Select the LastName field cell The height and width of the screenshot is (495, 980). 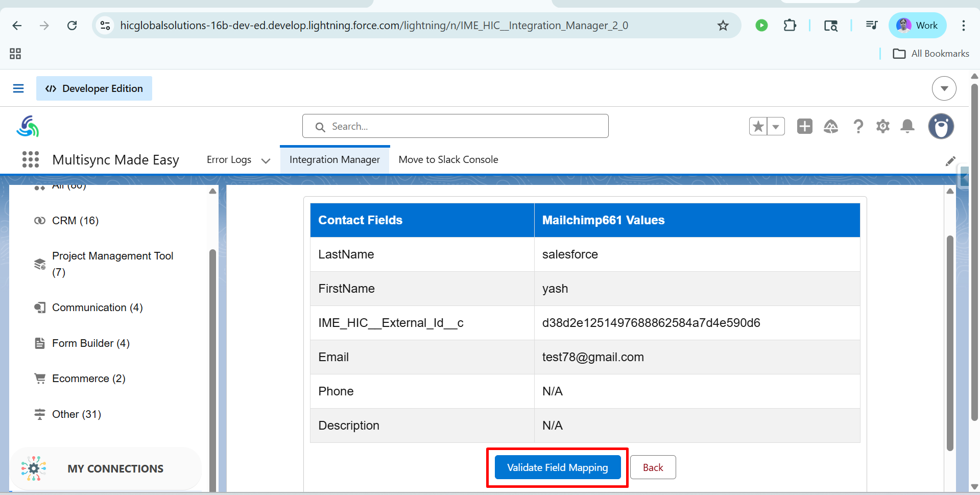click(x=422, y=254)
